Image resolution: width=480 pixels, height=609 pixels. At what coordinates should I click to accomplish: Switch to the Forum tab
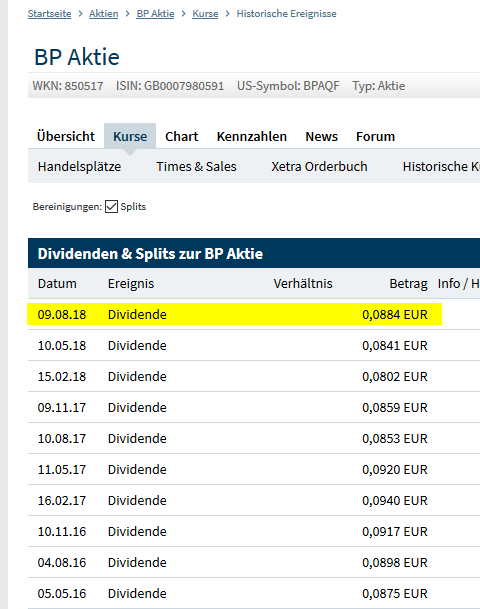point(376,137)
